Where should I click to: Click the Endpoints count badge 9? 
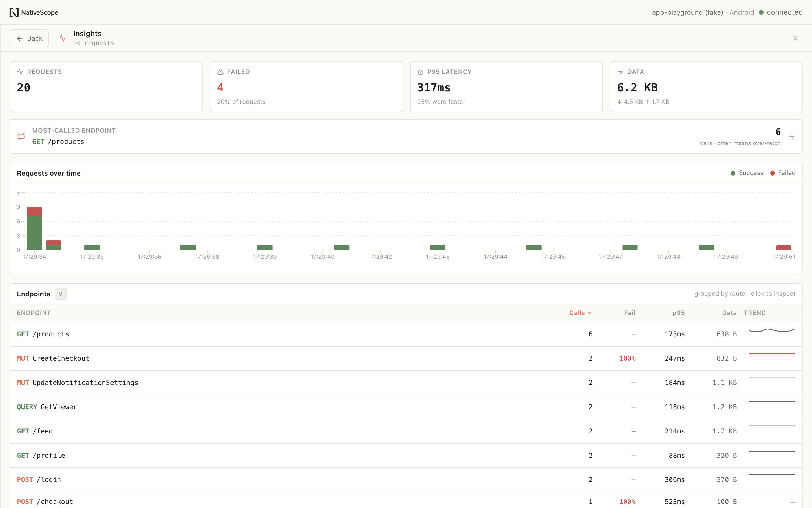pos(60,294)
